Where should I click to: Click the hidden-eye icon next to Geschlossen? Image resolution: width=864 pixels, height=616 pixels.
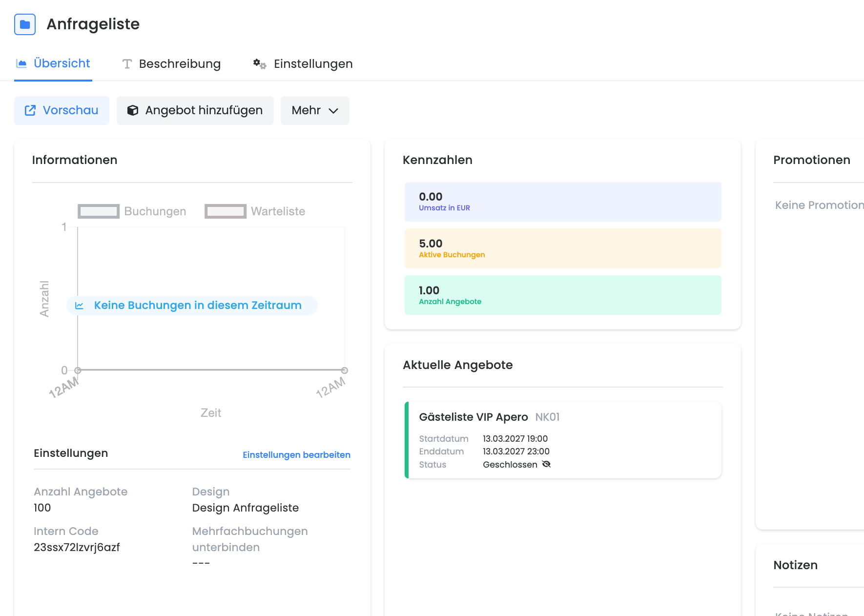tap(547, 464)
